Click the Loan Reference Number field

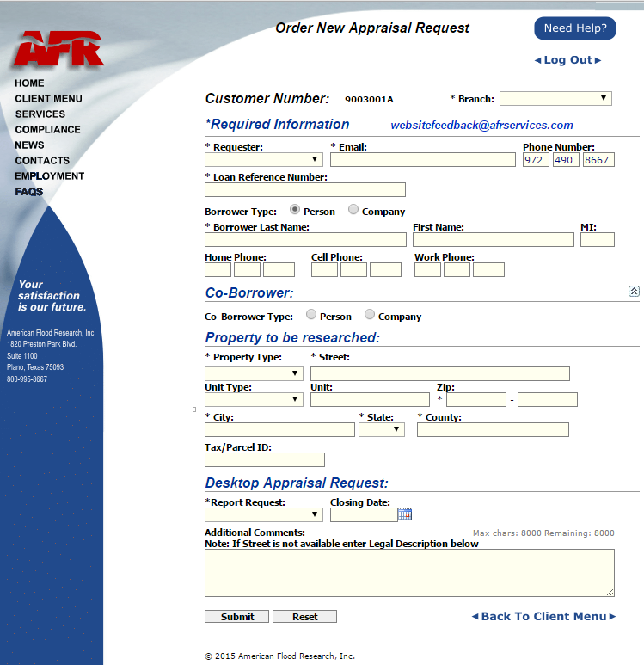click(304, 190)
